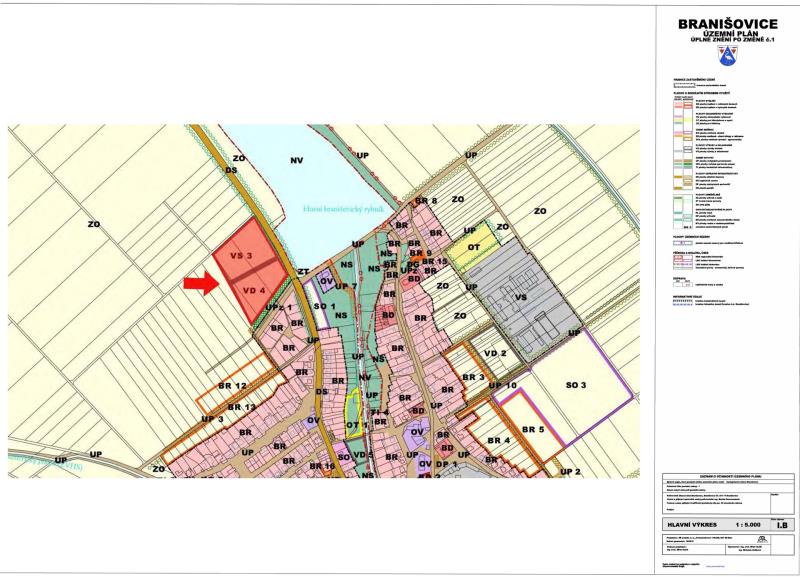The image size is (800, 577).
Task: Click the red arrow pointing at VD 4
Action: [198, 285]
